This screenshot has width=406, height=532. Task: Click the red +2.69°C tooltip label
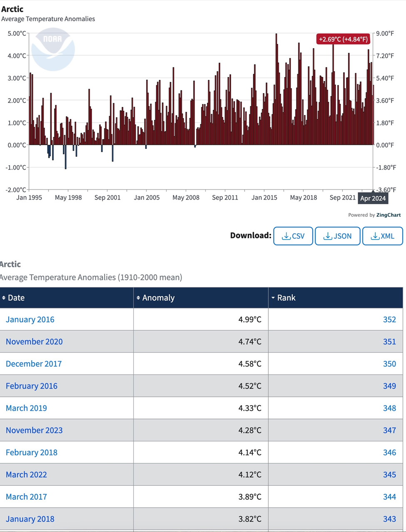[x=343, y=39]
